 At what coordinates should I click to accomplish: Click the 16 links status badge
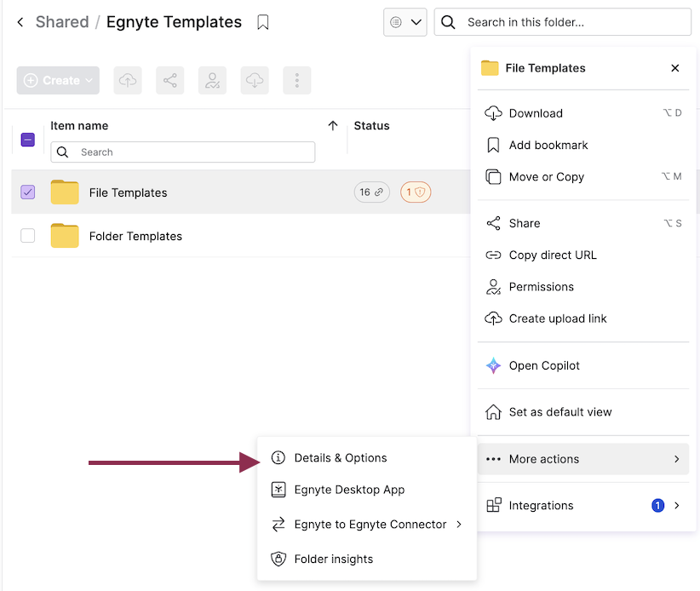[x=371, y=192]
